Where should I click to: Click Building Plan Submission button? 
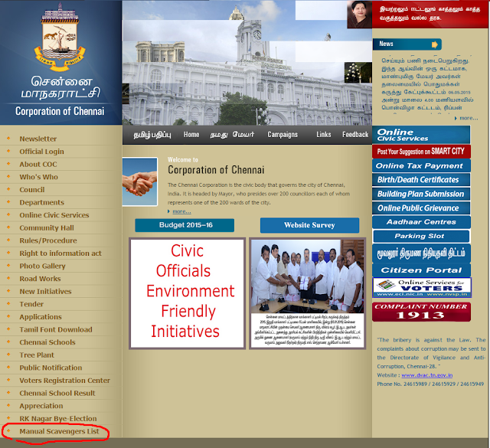pyautogui.click(x=421, y=194)
